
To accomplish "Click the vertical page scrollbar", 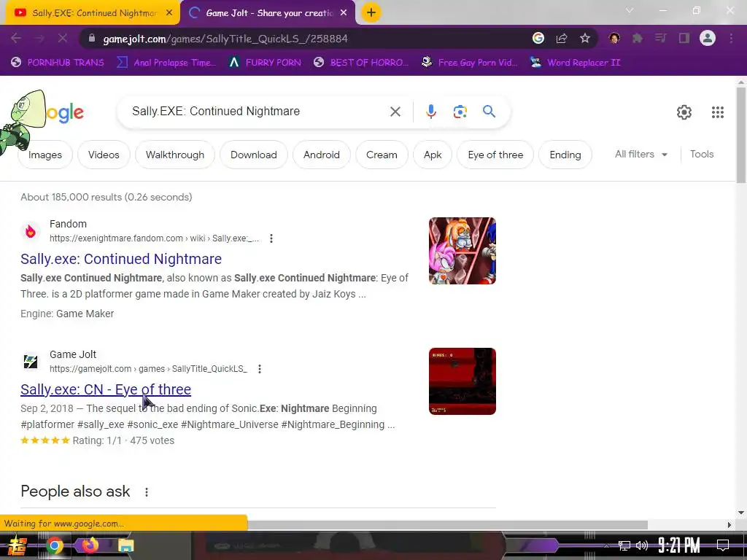I will click(x=741, y=135).
